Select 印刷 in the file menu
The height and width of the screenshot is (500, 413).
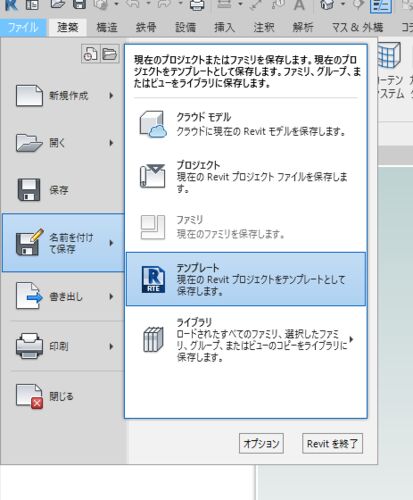63,346
